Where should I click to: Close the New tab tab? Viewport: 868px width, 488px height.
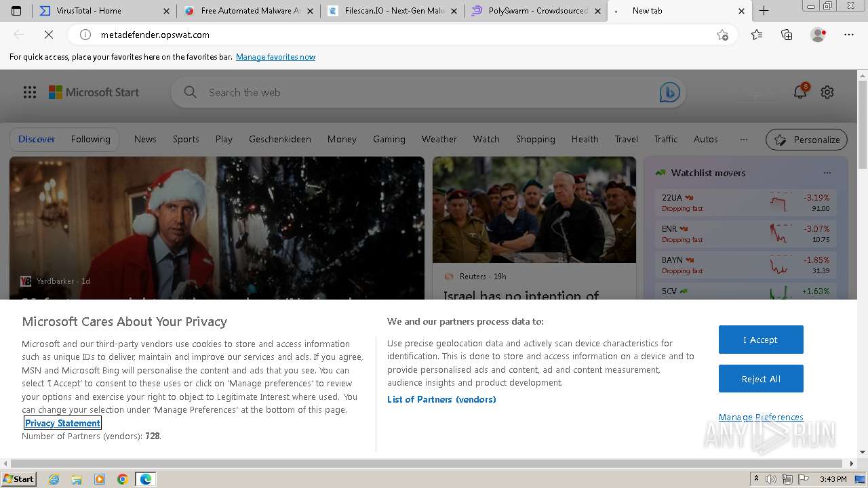(741, 11)
